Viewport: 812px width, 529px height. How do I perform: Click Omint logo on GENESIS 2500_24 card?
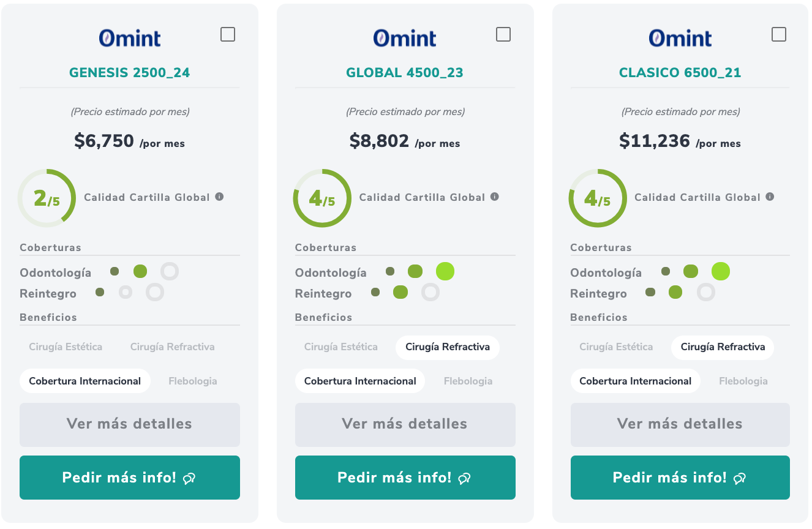pos(130,39)
